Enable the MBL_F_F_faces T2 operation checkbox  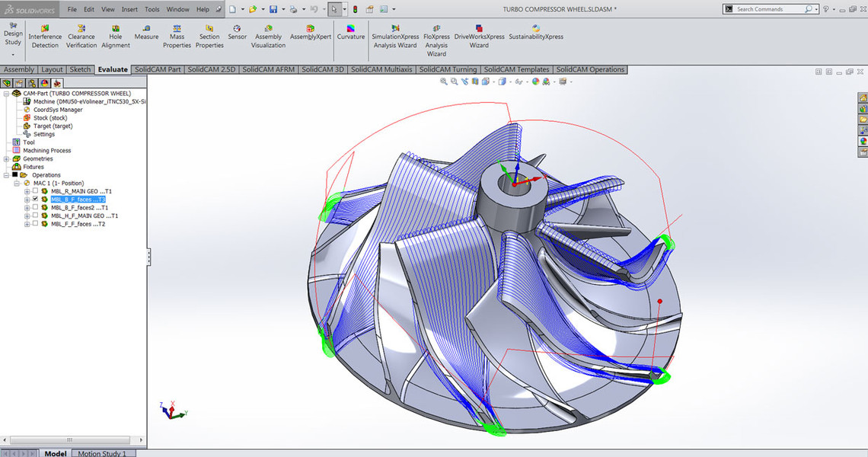point(35,224)
